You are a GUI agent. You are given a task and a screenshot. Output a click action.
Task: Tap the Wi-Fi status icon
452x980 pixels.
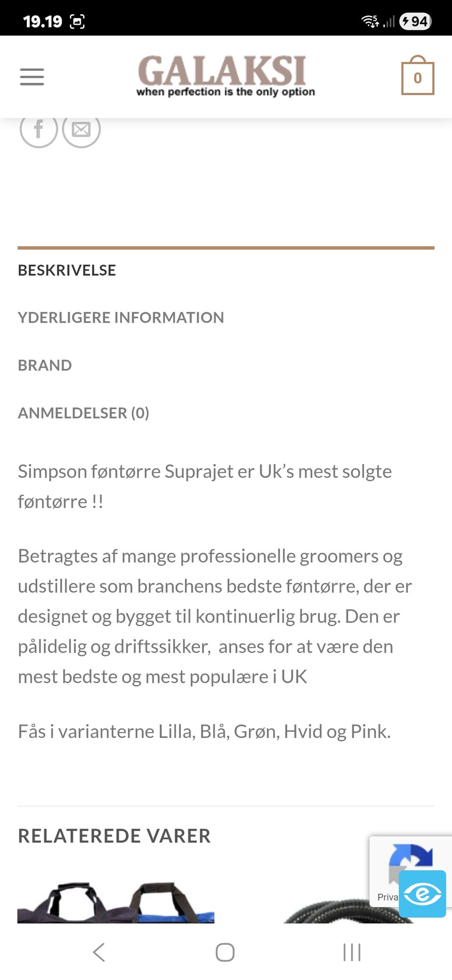click(370, 20)
